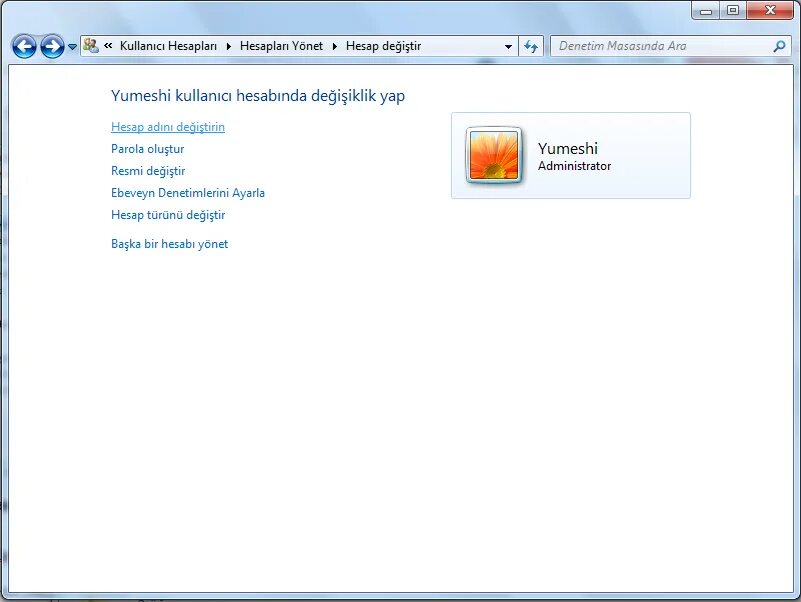Click the Administrator account type text

tap(574, 166)
